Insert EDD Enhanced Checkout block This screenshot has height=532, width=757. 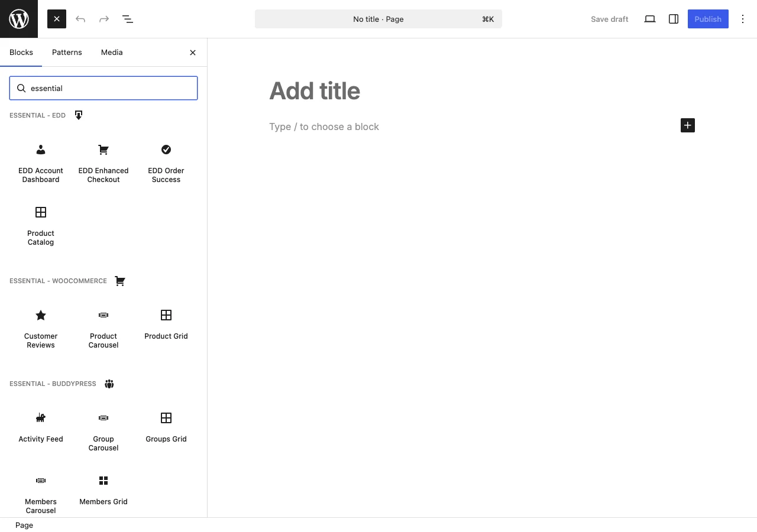pyautogui.click(x=103, y=163)
